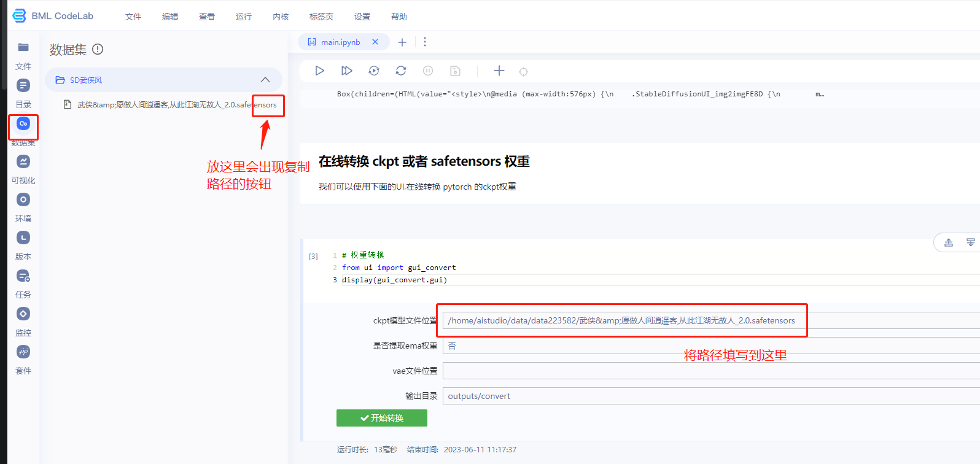This screenshot has height=464, width=980.
Task: Open the 查看 menu
Action: (207, 17)
